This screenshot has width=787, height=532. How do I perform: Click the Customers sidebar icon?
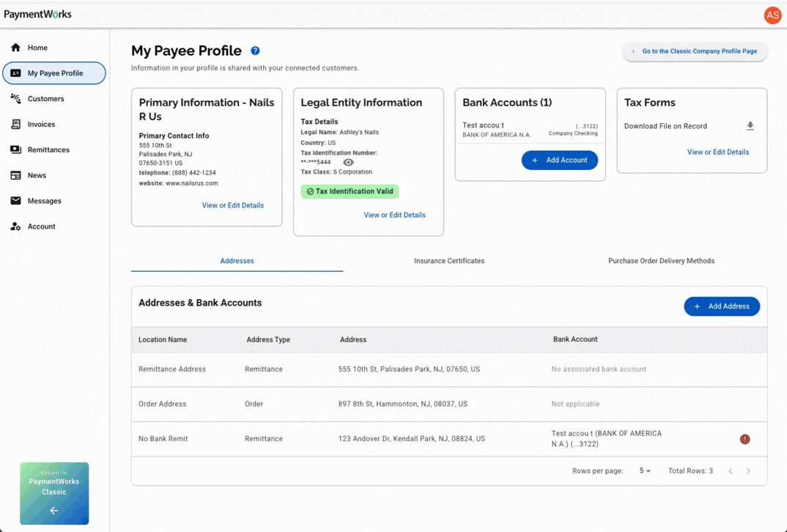(x=15, y=99)
